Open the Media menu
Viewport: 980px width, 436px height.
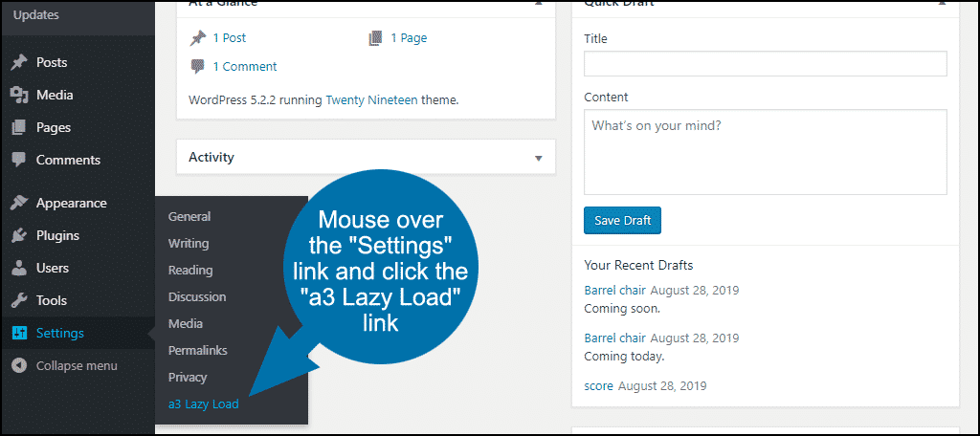point(55,95)
